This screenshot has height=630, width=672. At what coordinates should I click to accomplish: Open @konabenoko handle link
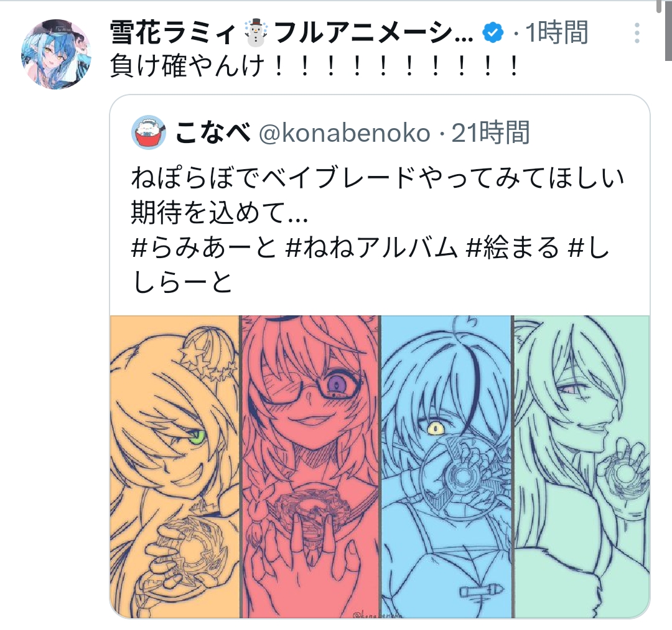pyautogui.click(x=345, y=132)
